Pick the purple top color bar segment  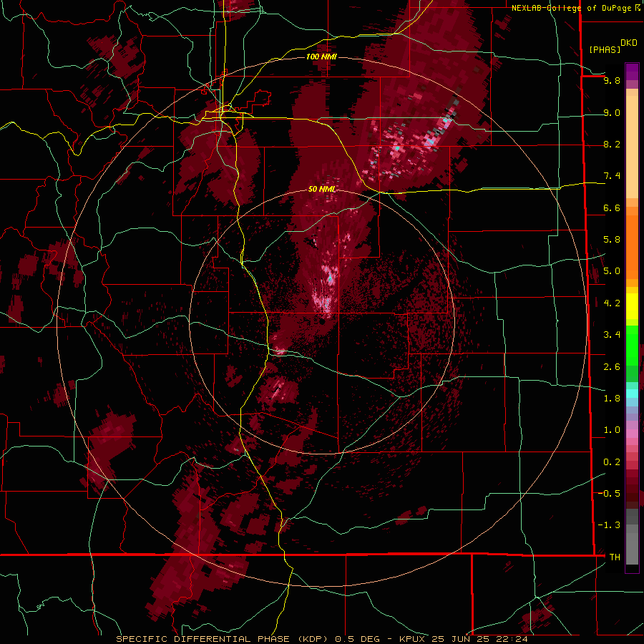[632, 72]
